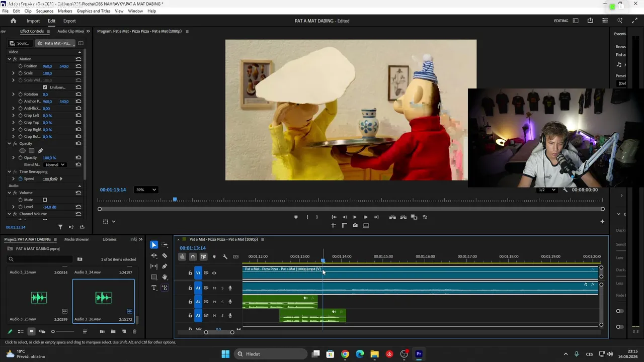The width and height of the screenshot is (644, 362).
Task: Click the Lift button in Program monitor
Action: 392,217
